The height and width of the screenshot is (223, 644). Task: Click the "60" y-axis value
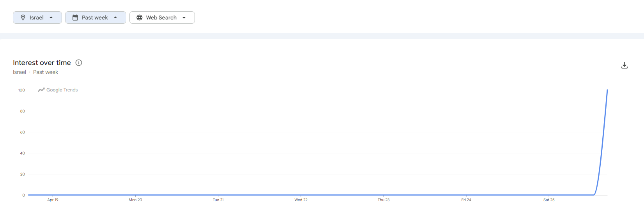click(x=23, y=132)
